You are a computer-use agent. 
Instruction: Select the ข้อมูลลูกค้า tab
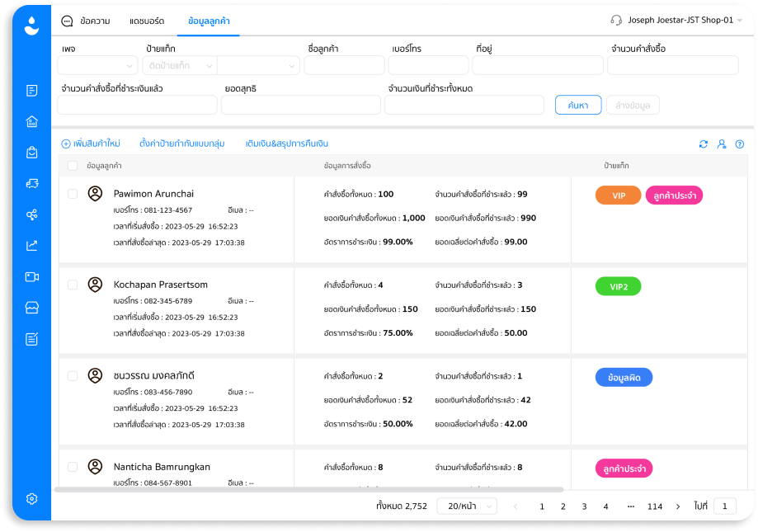[x=209, y=21]
